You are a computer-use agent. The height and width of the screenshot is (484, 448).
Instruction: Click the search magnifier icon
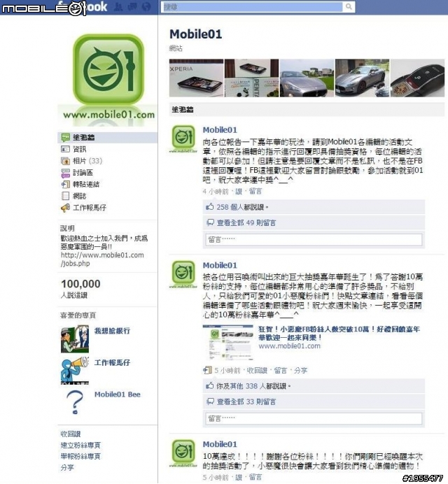tap(349, 6)
